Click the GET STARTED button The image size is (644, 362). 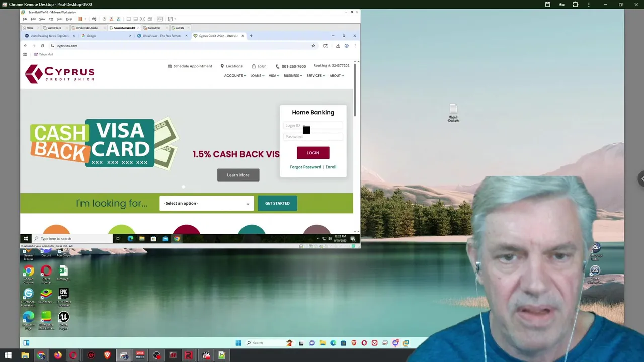[277, 203]
